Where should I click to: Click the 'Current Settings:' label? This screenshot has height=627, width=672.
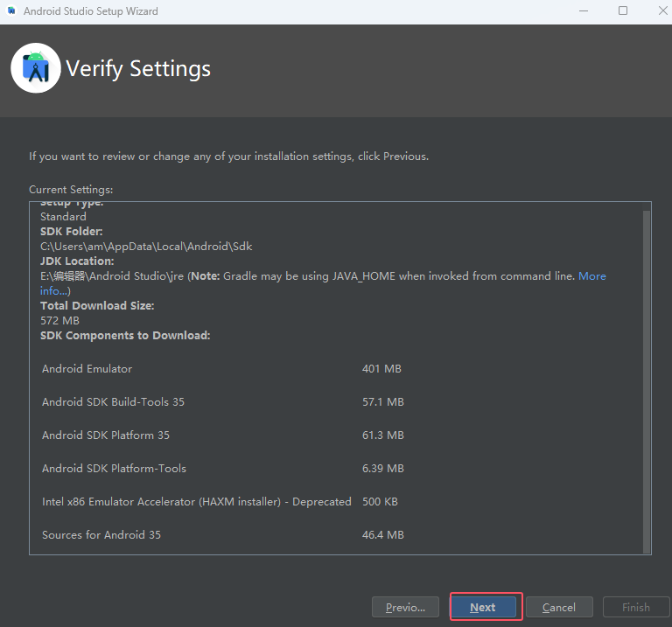[71, 190]
